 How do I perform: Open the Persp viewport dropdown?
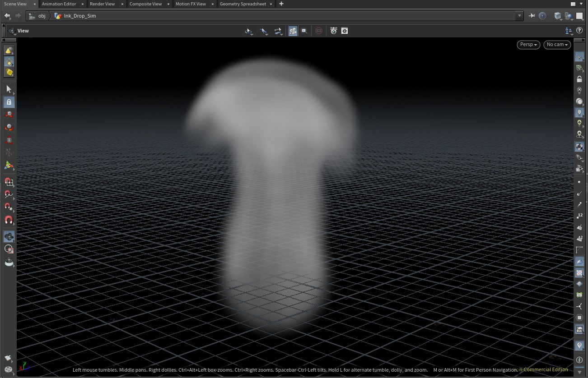pos(528,45)
